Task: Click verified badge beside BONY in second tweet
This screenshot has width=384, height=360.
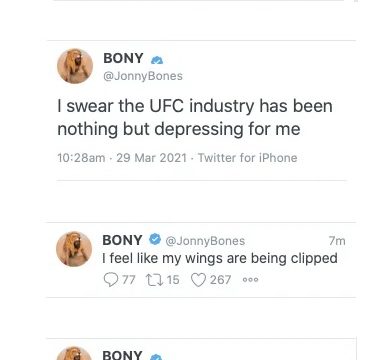Action: pos(155,239)
